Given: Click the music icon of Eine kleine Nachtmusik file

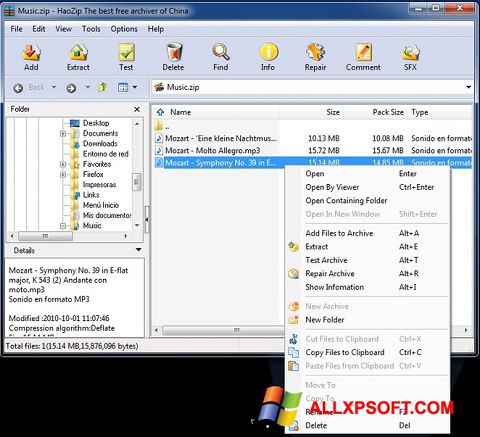Looking at the screenshot, I should 159,138.
